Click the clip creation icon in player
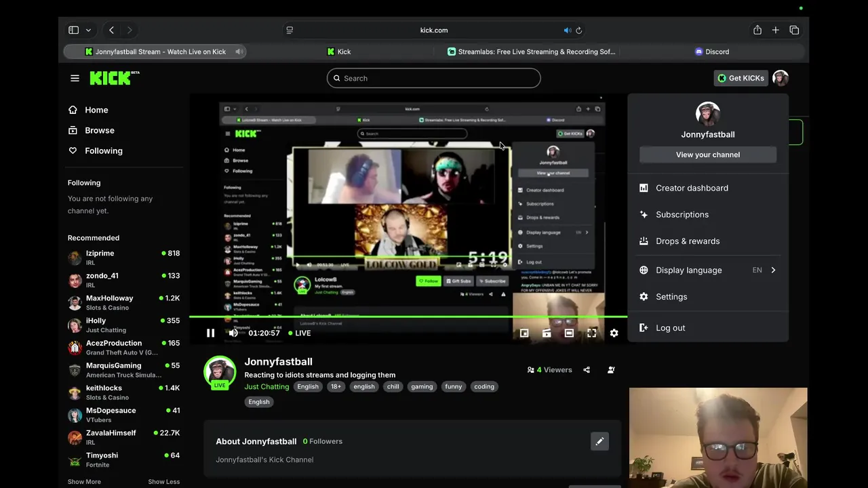 coord(547,333)
